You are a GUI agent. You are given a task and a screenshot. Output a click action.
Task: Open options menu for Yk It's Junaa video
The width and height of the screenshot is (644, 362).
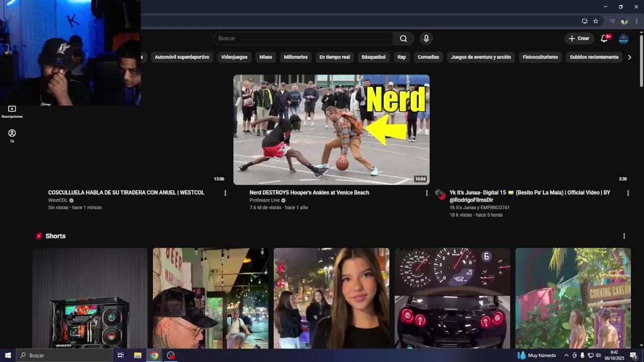(x=628, y=193)
